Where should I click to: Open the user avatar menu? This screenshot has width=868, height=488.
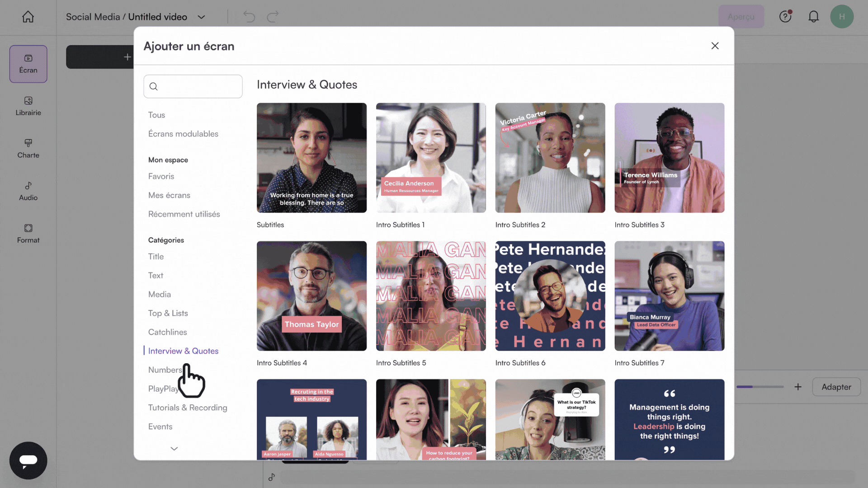[x=841, y=17]
